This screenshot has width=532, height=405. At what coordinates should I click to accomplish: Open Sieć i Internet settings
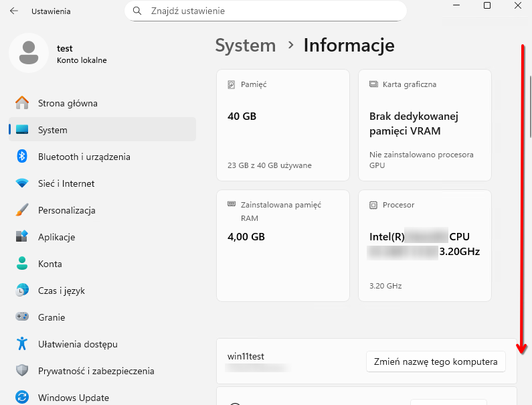[66, 183]
